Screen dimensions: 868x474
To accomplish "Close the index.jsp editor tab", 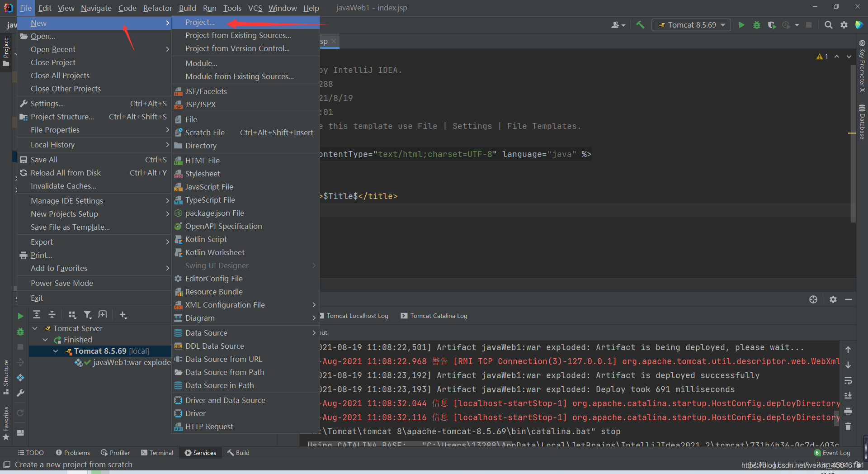I will point(334,41).
